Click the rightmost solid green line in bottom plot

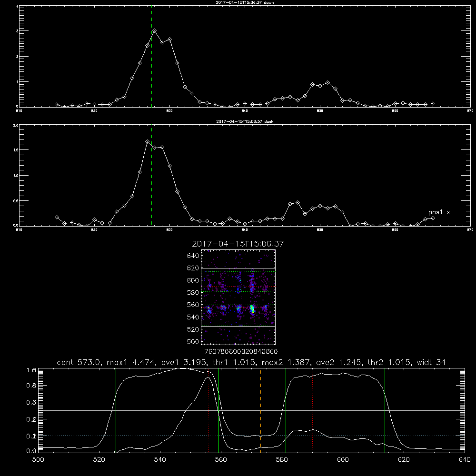coord(385,410)
